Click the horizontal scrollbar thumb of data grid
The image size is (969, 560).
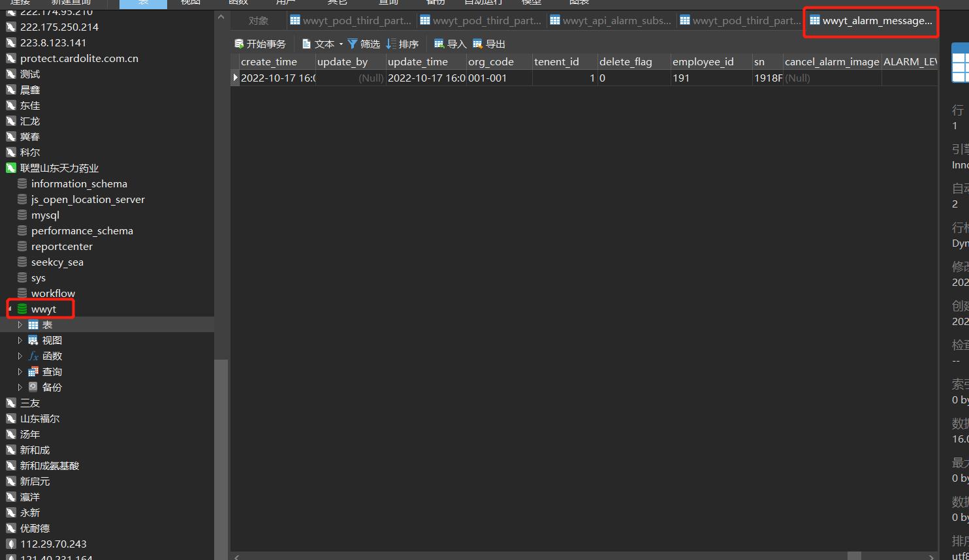click(x=854, y=556)
